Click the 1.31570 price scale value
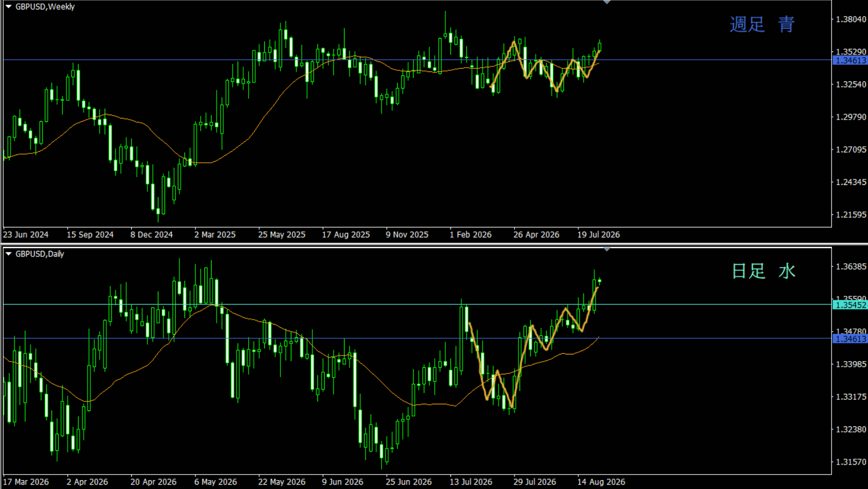The height and width of the screenshot is (489, 868). click(x=851, y=462)
